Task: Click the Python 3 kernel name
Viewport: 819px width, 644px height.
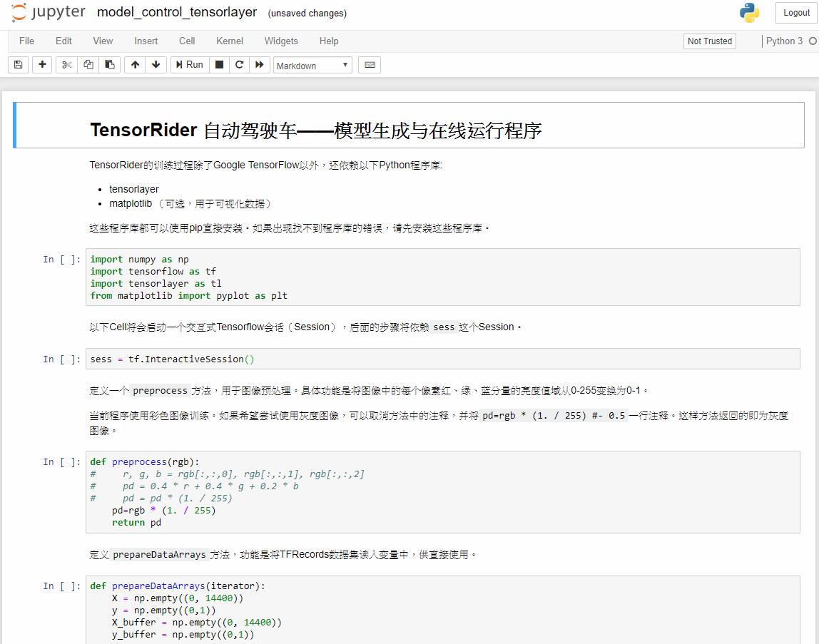Action: [784, 41]
